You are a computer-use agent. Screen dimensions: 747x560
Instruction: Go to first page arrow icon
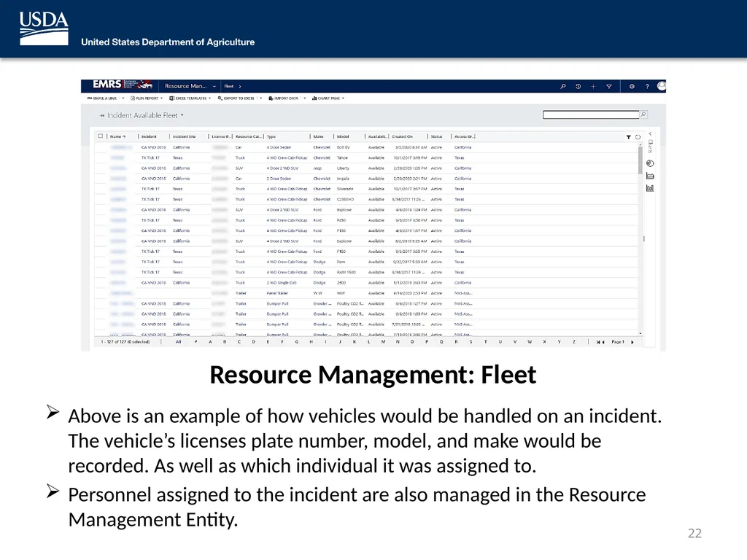tap(598, 342)
